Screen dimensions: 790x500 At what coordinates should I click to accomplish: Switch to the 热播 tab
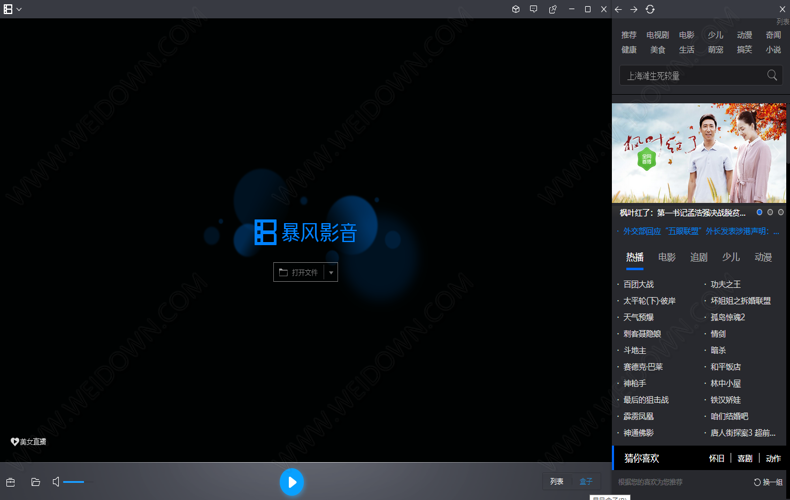tap(634, 258)
